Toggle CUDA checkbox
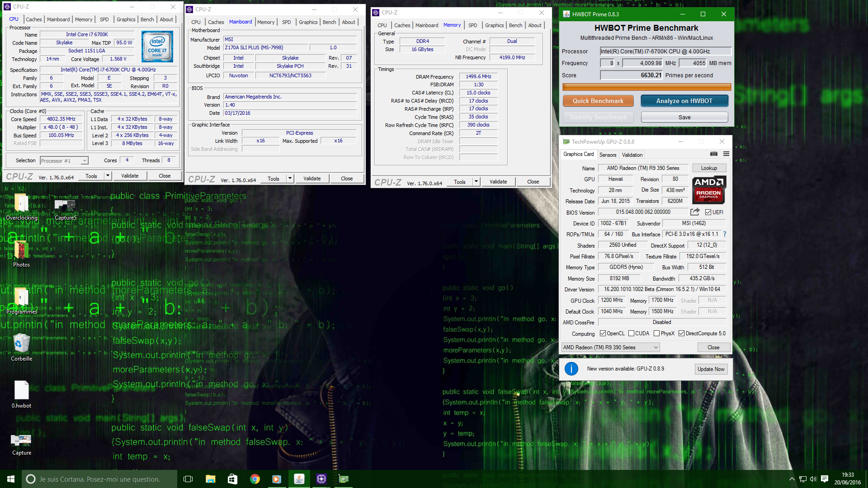The width and height of the screenshot is (868, 488). coord(631,333)
